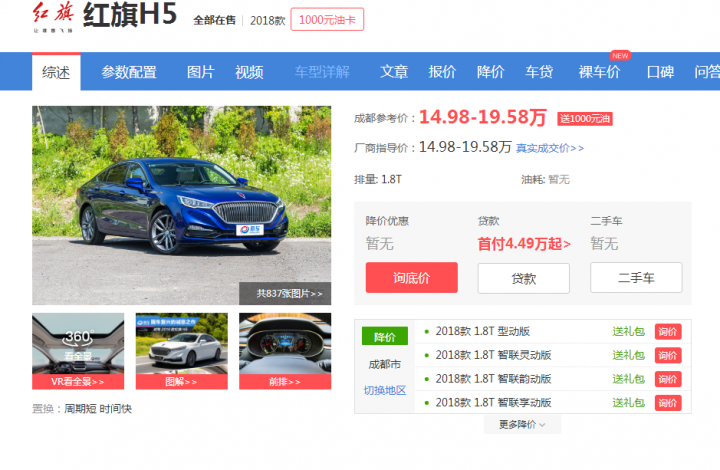View all 共837张图片 gallery link

pyautogui.click(x=289, y=293)
